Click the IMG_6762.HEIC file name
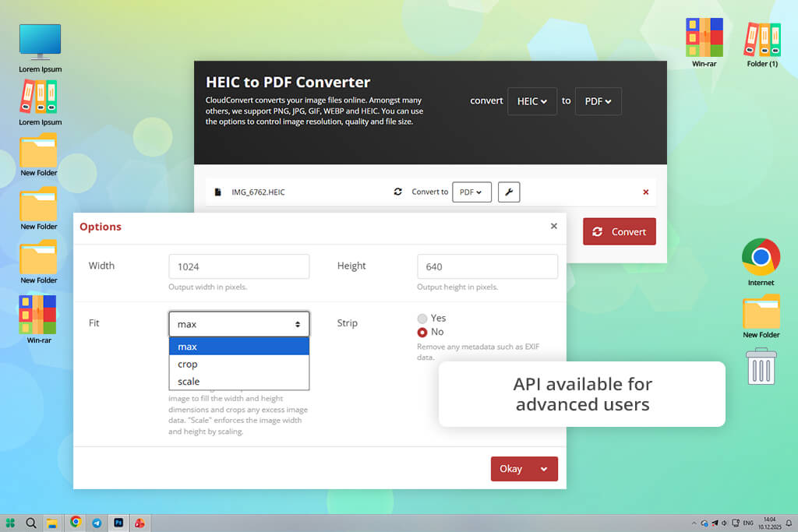The height and width of the screenshot is (532, 798). coord(258,192)
